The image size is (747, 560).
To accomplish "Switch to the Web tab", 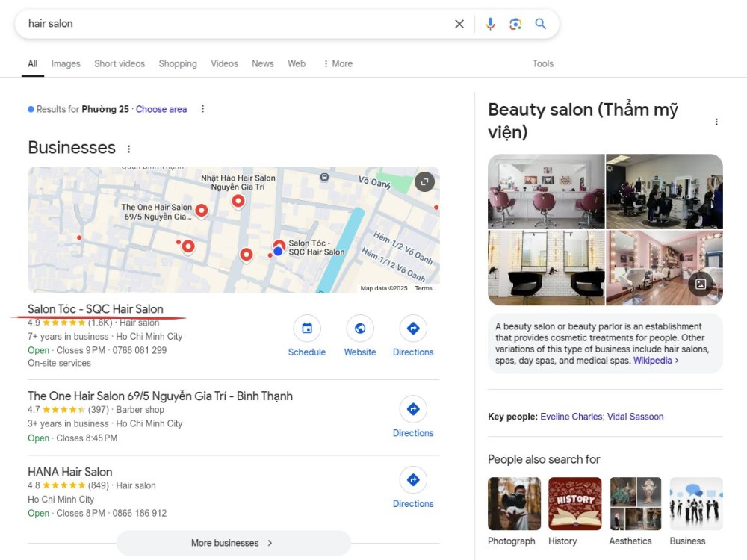I will tap(297, 63).
